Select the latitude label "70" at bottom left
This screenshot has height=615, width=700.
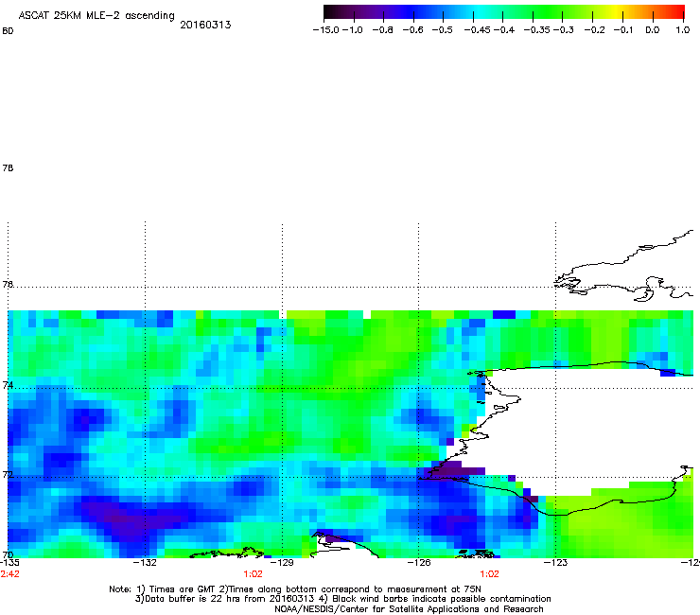[8, 554]
